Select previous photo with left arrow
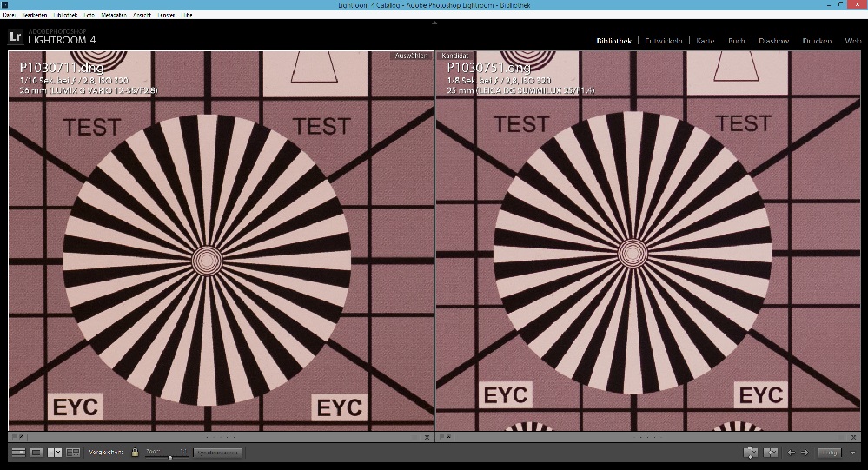The width and height of the screenshot is (868, 470). 791,453
